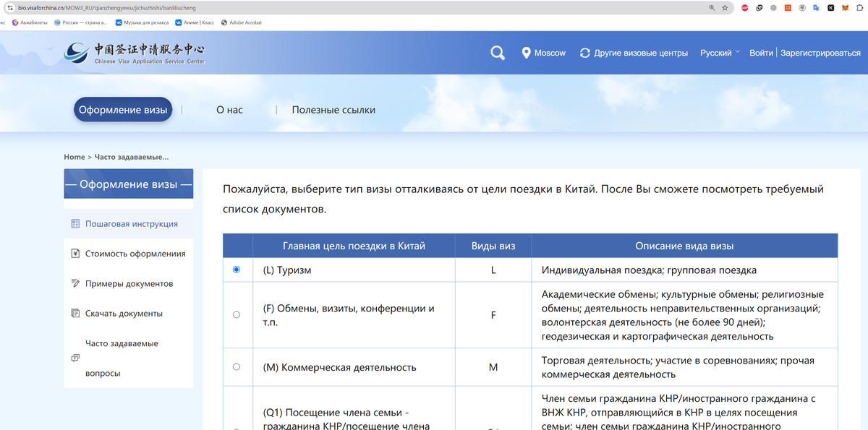Click the Часто задаваемые breadcrumb
868x430 pixels.
pyautogui.click(x=132, y=157)
